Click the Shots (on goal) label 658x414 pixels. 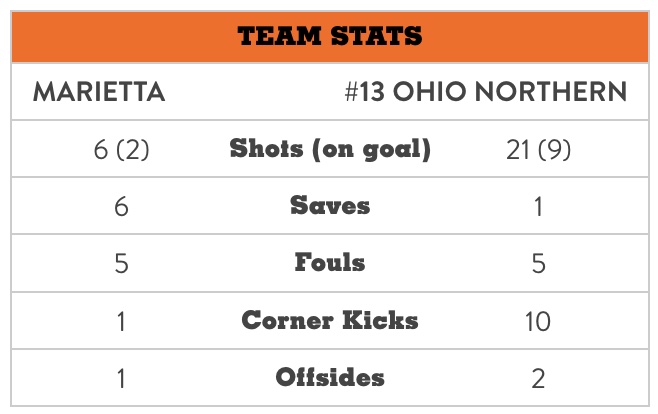tap(330, 149)
